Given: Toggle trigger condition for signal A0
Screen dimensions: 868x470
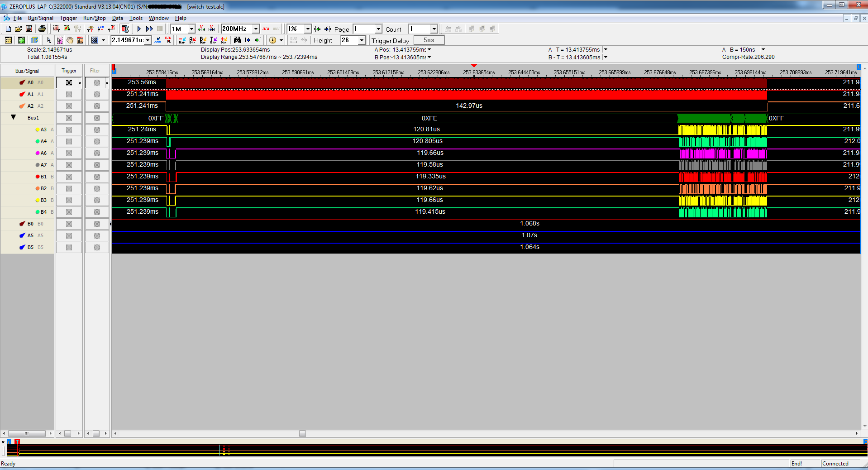Looking at the screenshot, I should 69,82.
